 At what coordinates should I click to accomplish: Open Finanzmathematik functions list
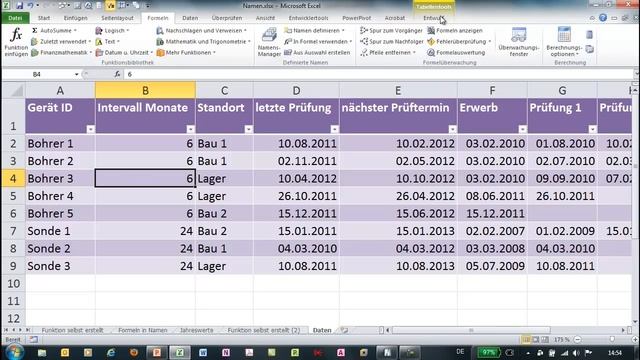point(62,53)
